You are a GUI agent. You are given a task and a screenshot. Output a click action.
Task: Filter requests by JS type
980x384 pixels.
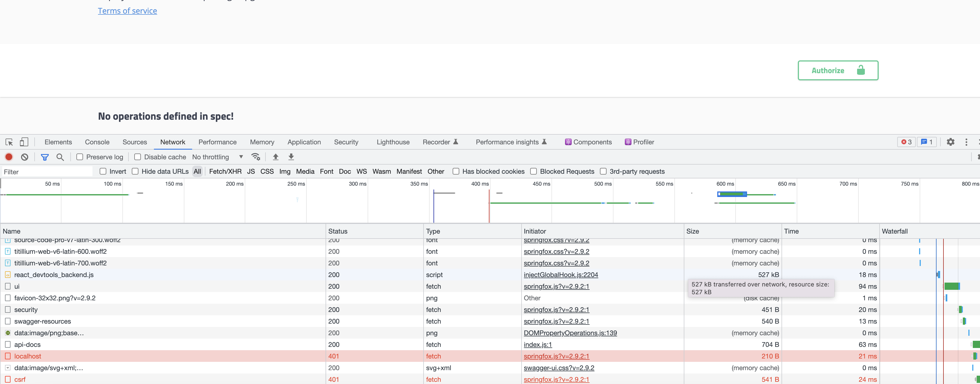pos(251,171)
